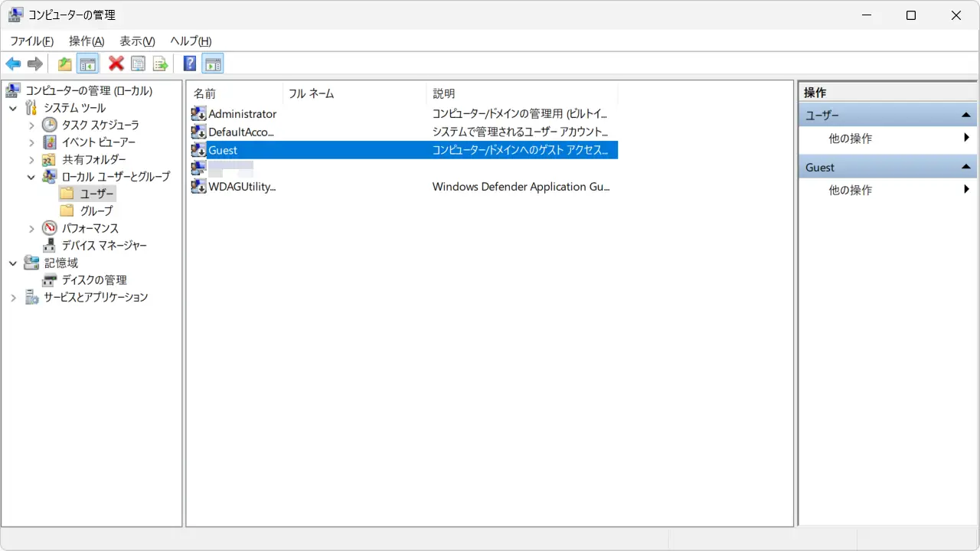Image resolution: width=980 pixels, height=551 pixels.
Task: Toggle the console tree pane toolbar button
Action: tap(87, 64)
